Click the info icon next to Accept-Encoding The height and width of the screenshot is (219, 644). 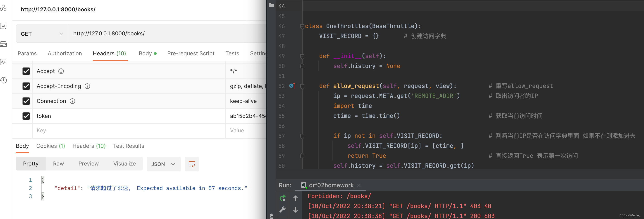[87, 86]
